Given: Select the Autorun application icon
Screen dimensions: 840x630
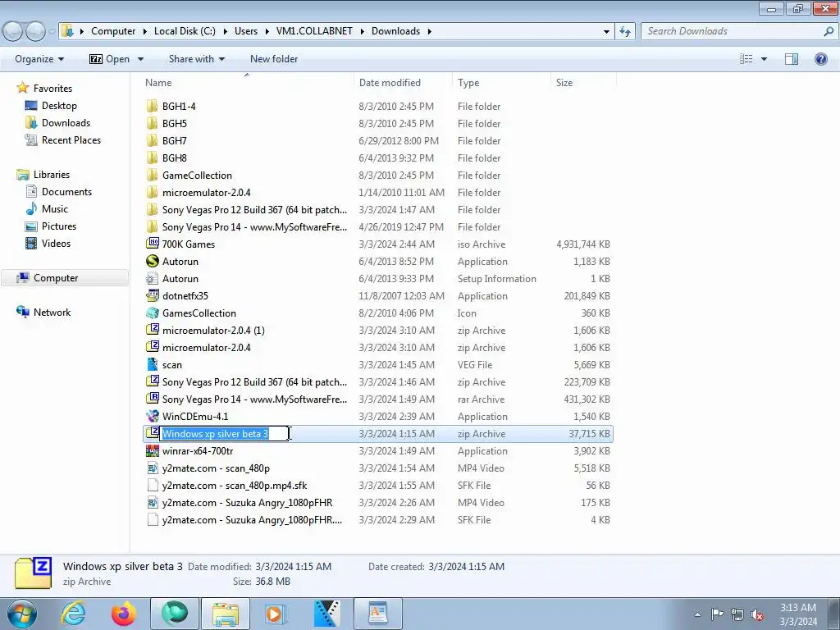Looking at the screenshot, I should (152, 262).
